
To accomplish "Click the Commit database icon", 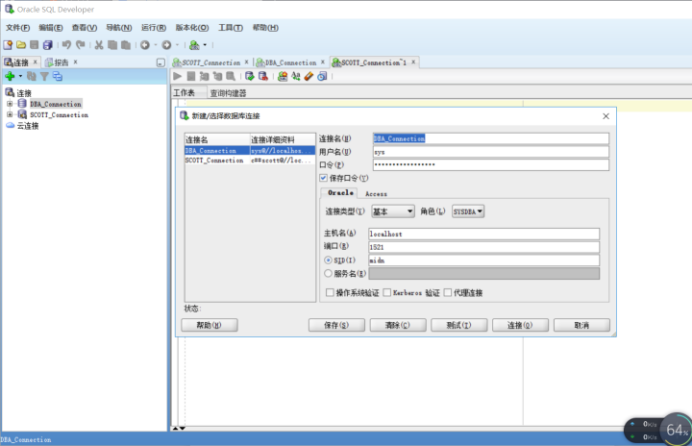I will click(250, 76).
